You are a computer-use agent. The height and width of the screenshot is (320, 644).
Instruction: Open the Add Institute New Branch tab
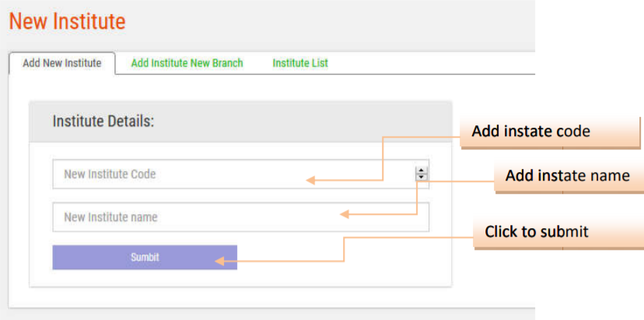[x=187, y=63]
